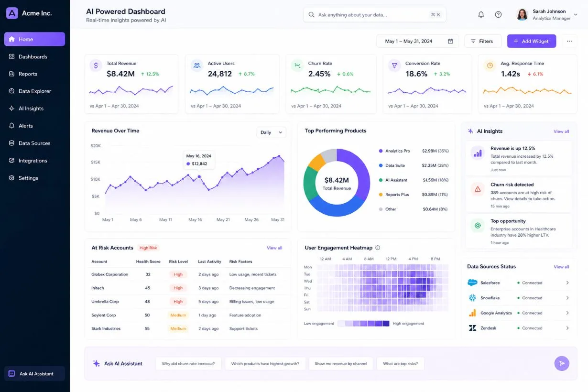Click View all in AI Insights panel
The image size is (588, 392).
561,131
